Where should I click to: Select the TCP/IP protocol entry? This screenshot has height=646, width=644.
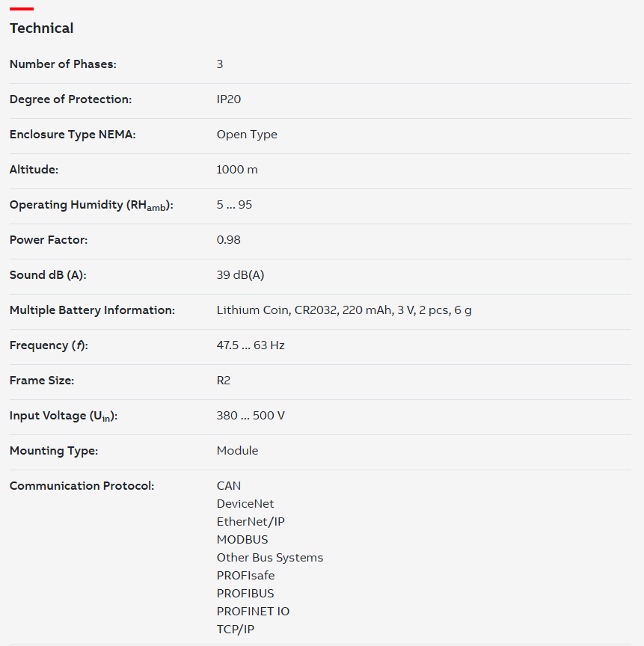[x=236, y=629]
